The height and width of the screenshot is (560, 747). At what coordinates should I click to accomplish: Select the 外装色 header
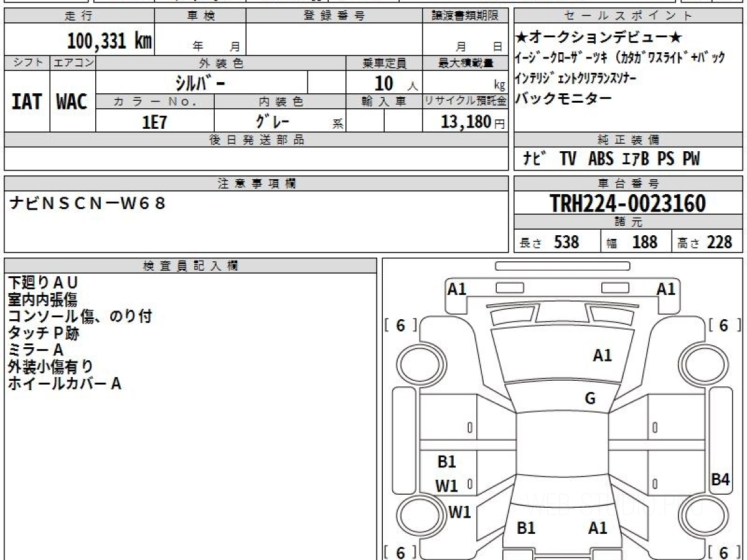tap(221, 63)
